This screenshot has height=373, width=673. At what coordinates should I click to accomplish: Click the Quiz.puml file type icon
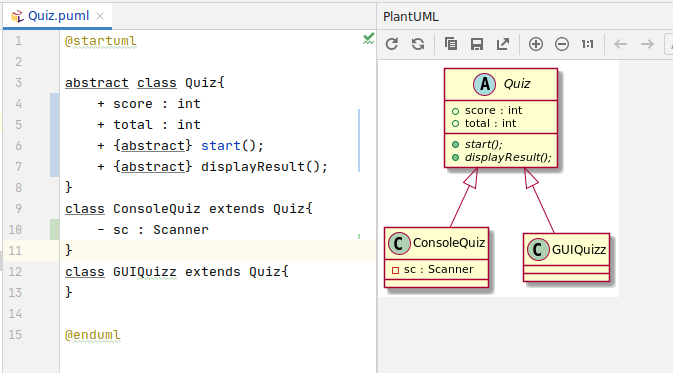(17, 16)
